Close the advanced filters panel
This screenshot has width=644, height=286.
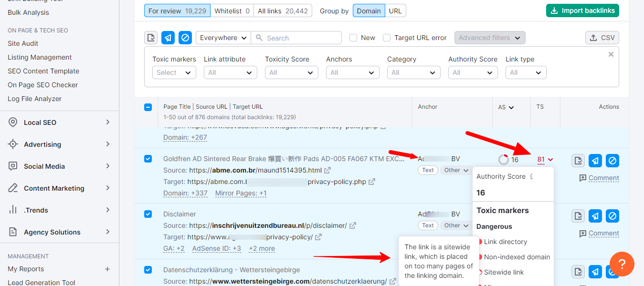[x=611, y=54]
